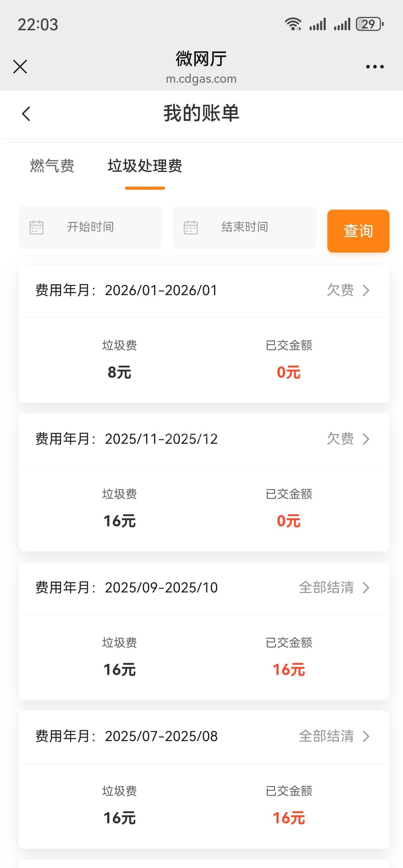Open the three-dot more options menu
This screenshot has height=868, width=403.
[375, 67]
